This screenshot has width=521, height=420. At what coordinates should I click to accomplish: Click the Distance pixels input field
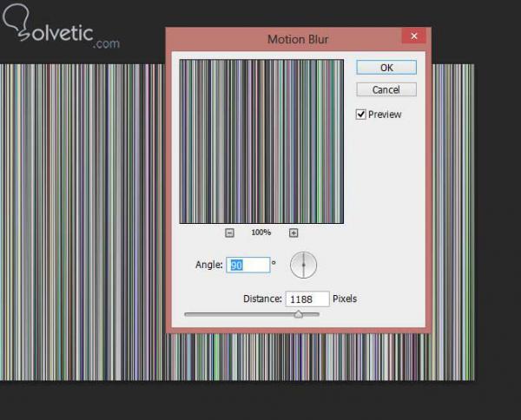(307, 299)
